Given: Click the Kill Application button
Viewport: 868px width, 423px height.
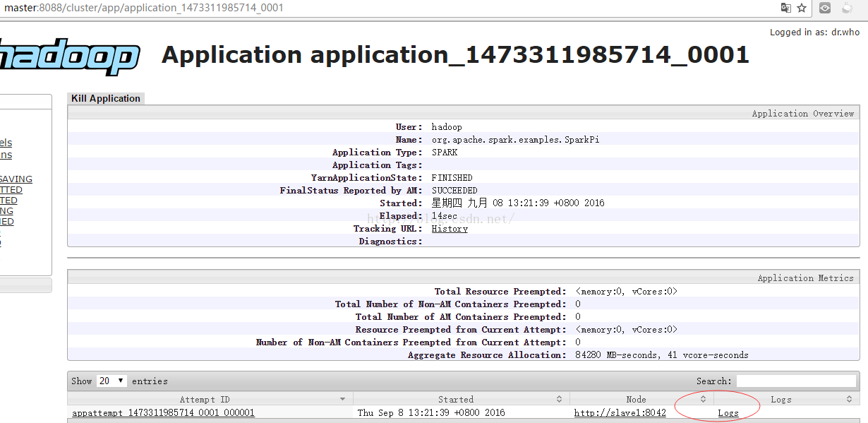Looking at the screenshot, I should (x=106, y=99).
